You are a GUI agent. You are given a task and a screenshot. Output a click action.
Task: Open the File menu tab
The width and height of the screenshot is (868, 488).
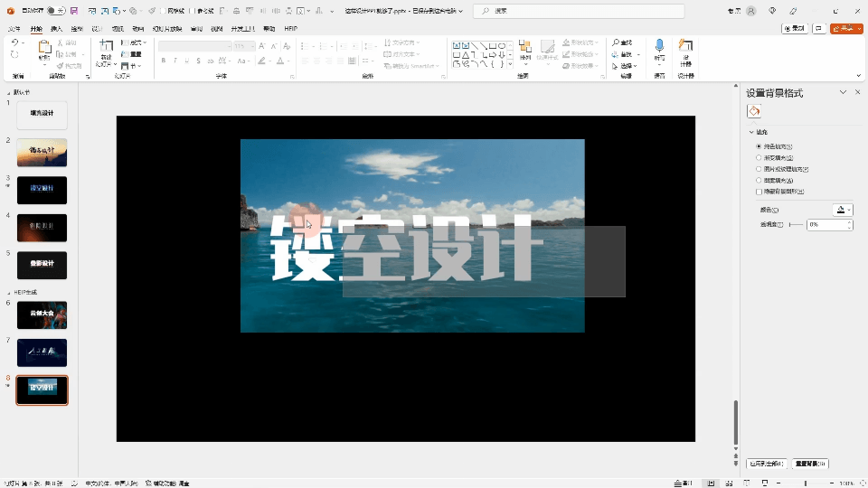(14, 29)
